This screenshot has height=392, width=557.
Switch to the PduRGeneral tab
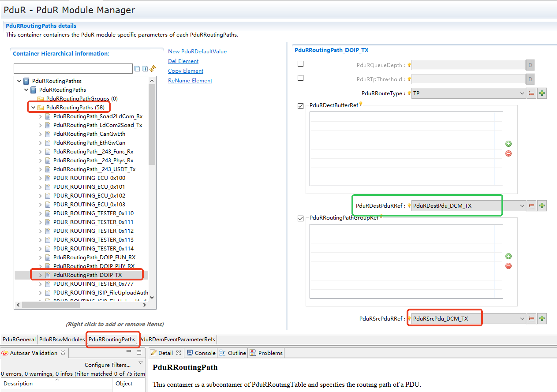point(19,340)
